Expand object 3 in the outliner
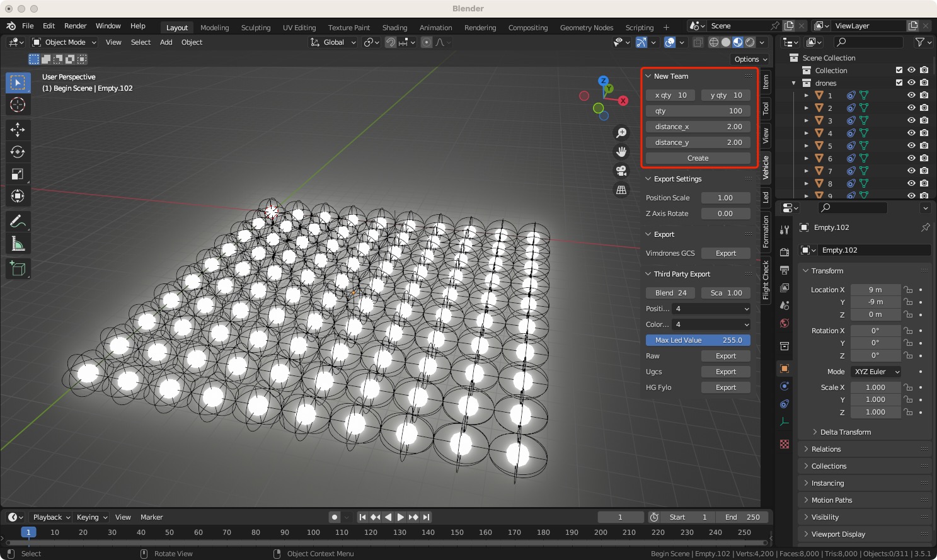The width and height of the screenshot is (937, 560). 806,120
